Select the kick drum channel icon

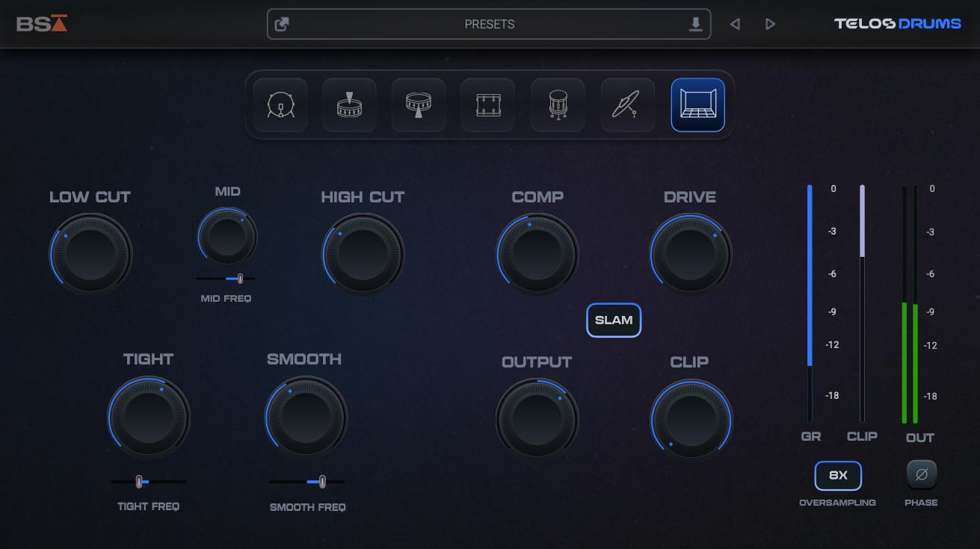(x=280, y=105)
